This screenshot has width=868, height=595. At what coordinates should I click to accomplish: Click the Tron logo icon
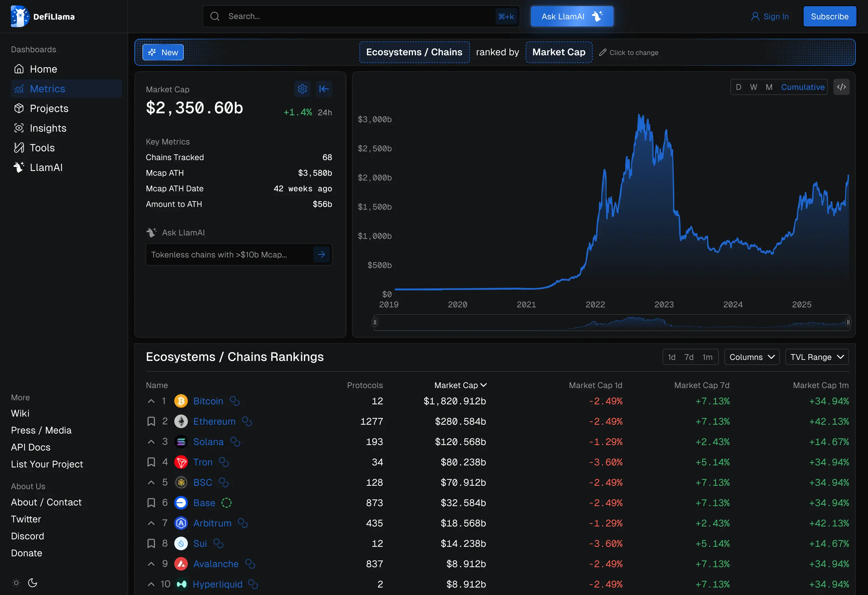click(x=181, y=462)
